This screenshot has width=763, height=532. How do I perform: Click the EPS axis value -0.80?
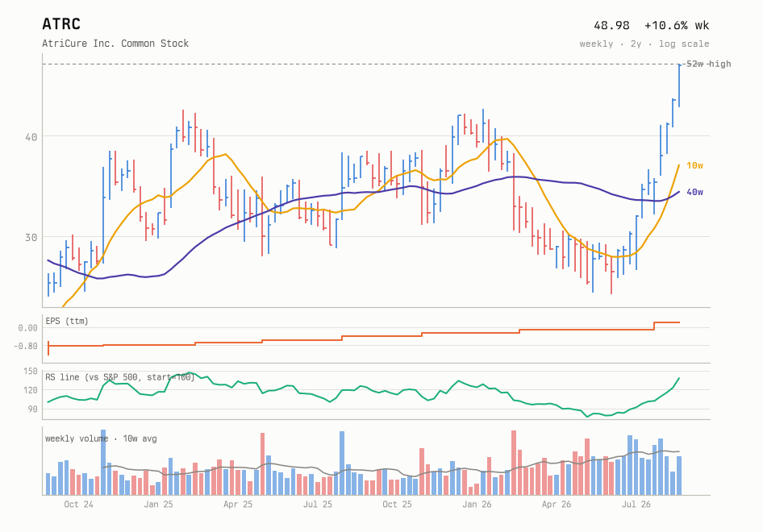coord(25,347)
